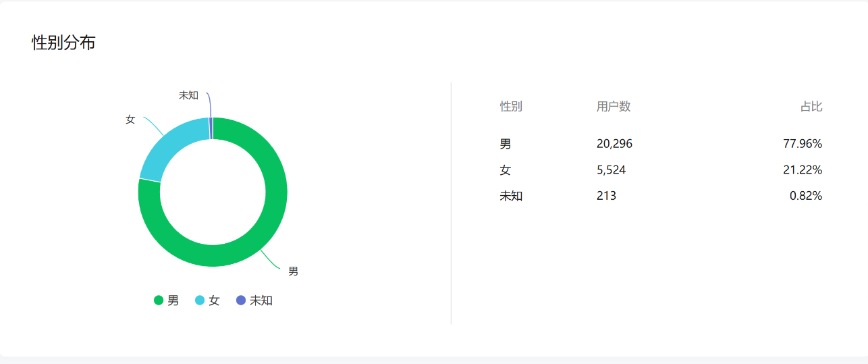868x364 pixels.
Task: Click the 77.96% percentage value
Action: (x=803, y=144)
